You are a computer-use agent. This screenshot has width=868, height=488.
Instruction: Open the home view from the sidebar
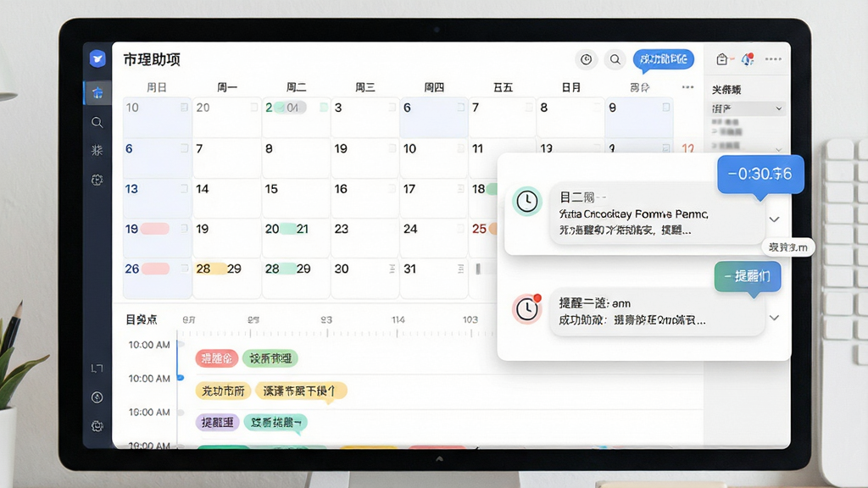(97, 93)
